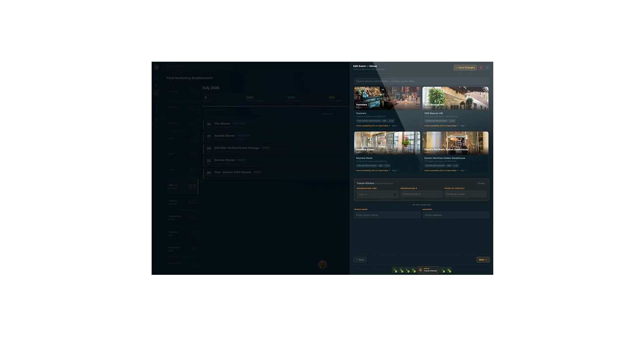The height and width of the screenshot is (362, 644).
Task: Open the step icon just left of Venue
Action: [x=413, y=270]
